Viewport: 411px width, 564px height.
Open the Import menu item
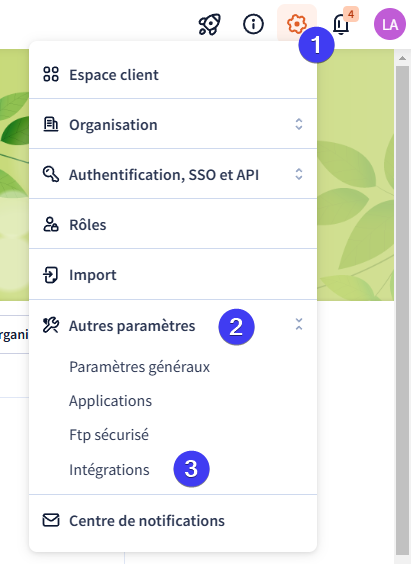173,275
